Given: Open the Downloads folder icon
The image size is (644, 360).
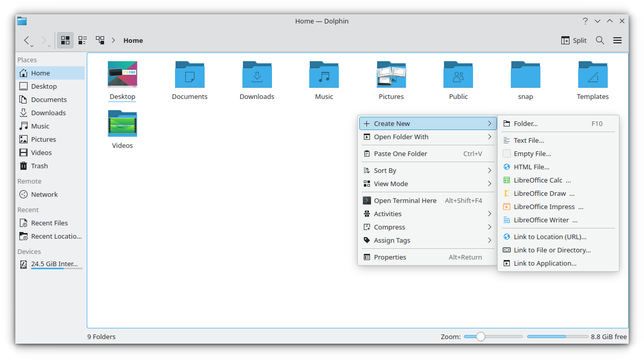Looking at the screenshot, I should point(257,75).
